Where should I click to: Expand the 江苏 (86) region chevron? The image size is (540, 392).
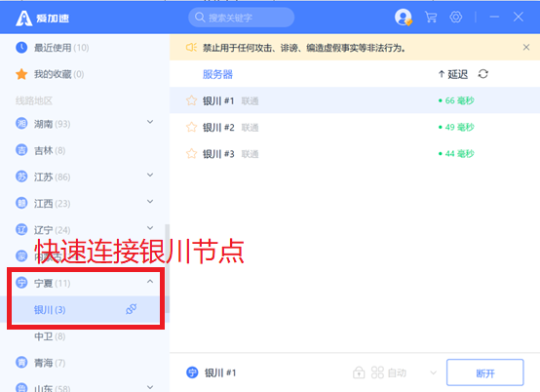(x=150, y=175)
